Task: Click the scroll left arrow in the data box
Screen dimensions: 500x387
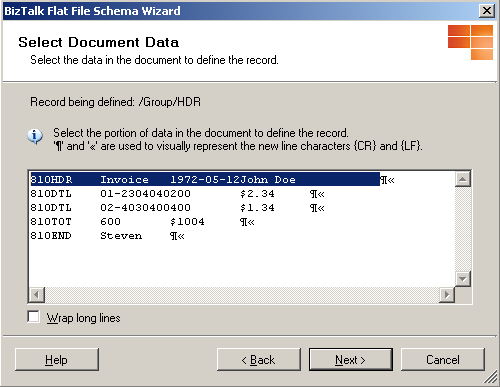Action: (37, 295)
